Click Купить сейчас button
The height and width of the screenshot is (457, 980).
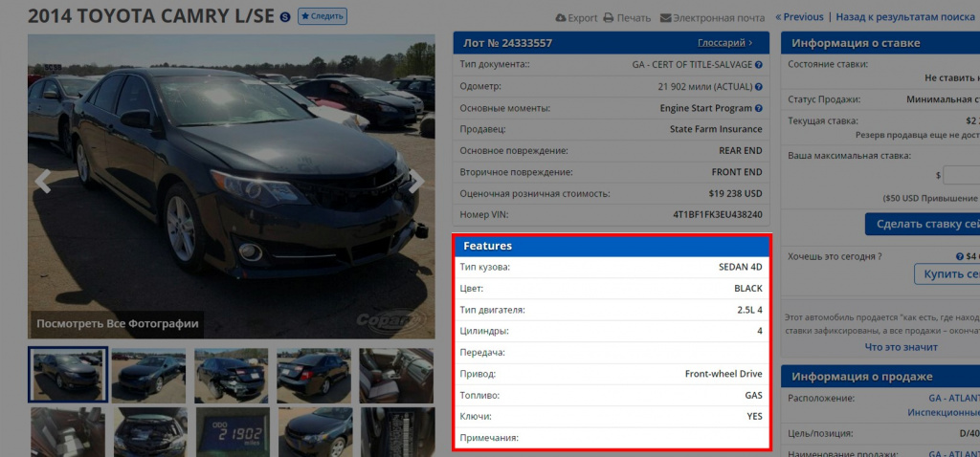pyautogui.click(x=947, y=274)
